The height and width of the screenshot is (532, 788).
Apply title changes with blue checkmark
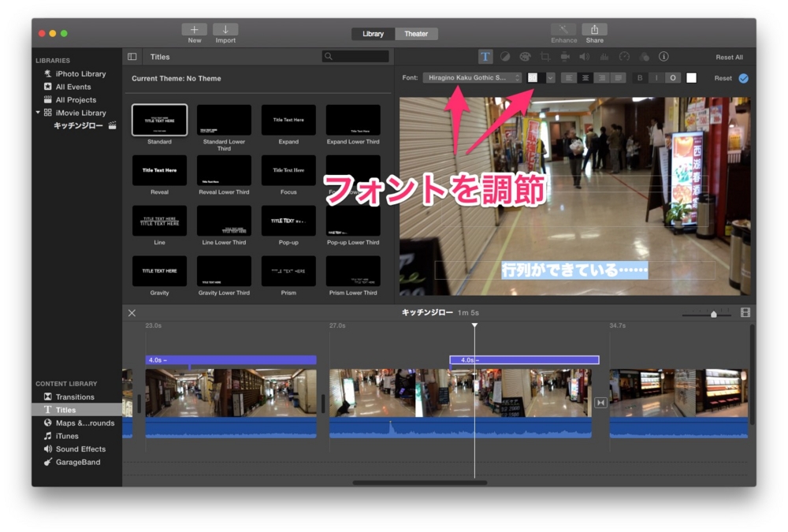tap(744, 78)
